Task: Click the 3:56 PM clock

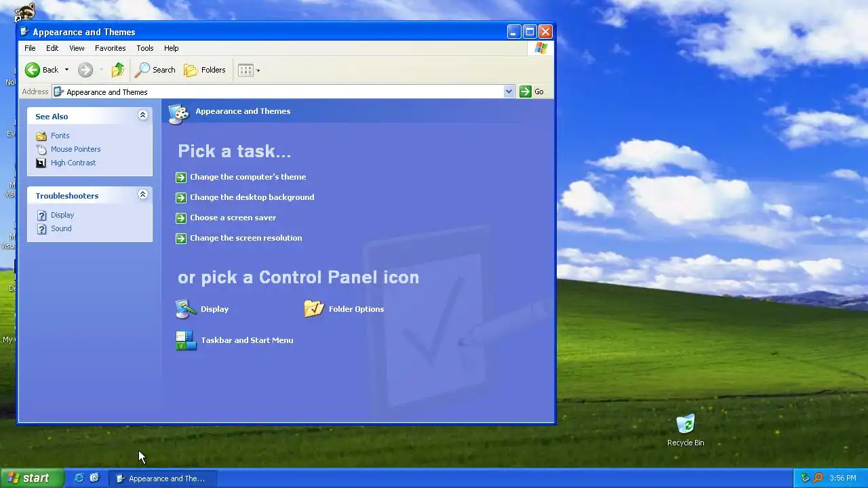Action: click(843, 479)
